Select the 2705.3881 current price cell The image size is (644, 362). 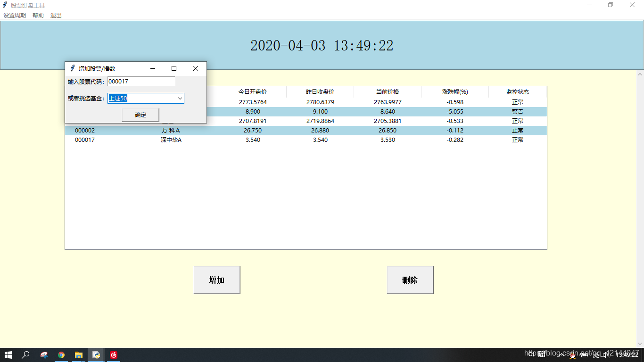click(388, 121)
